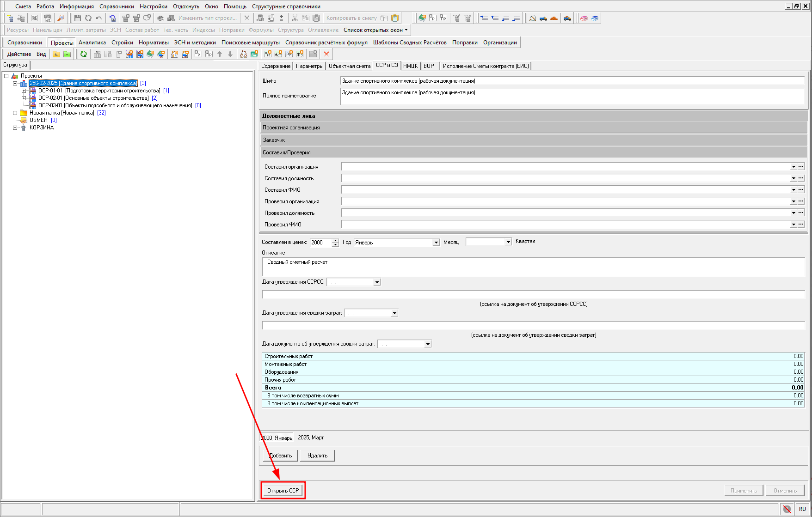Click the scissors cut icon
This screenshot has width=812, height=517.
[x=295, y=18]
